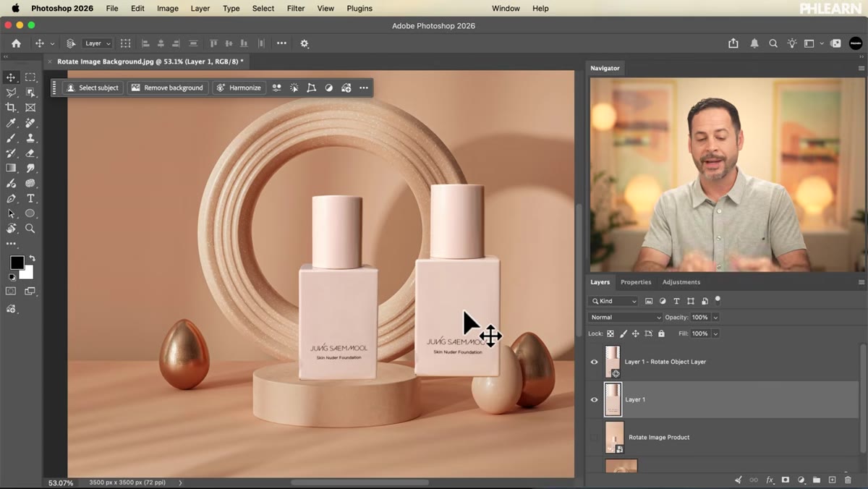Select the Brush tool

click(11, 138)
